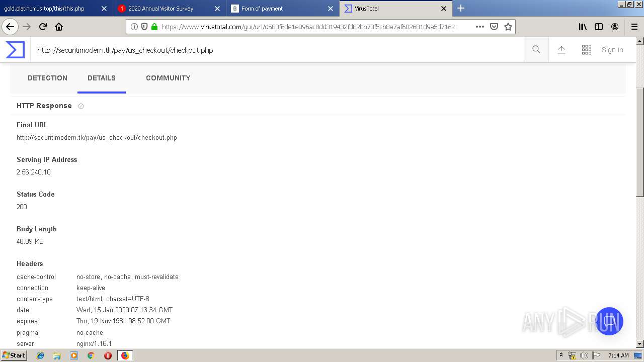644x362 pixels.
Task: Click the forward navigation arrow
Action: click(x=27, y=27)
